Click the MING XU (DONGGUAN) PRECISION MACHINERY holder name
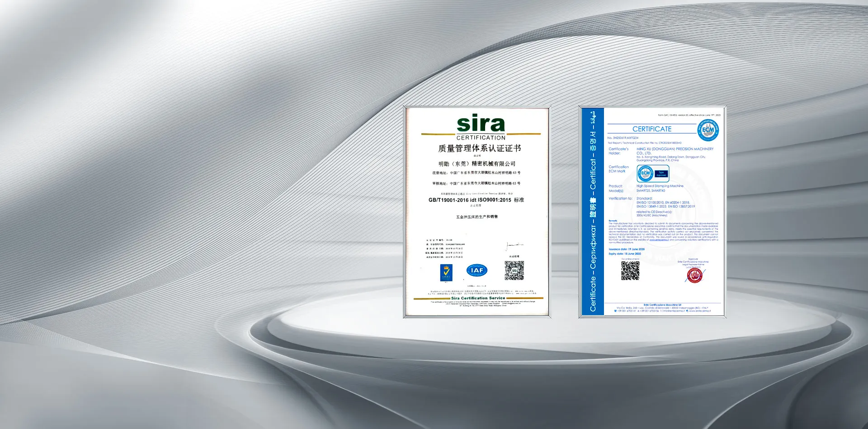This screenshot has width=868, height=429. click(675, 149)
